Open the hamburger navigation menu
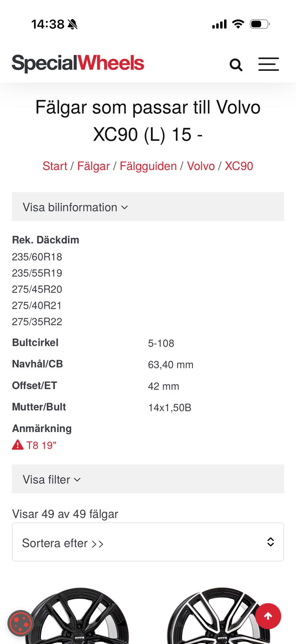 point(268,64)
